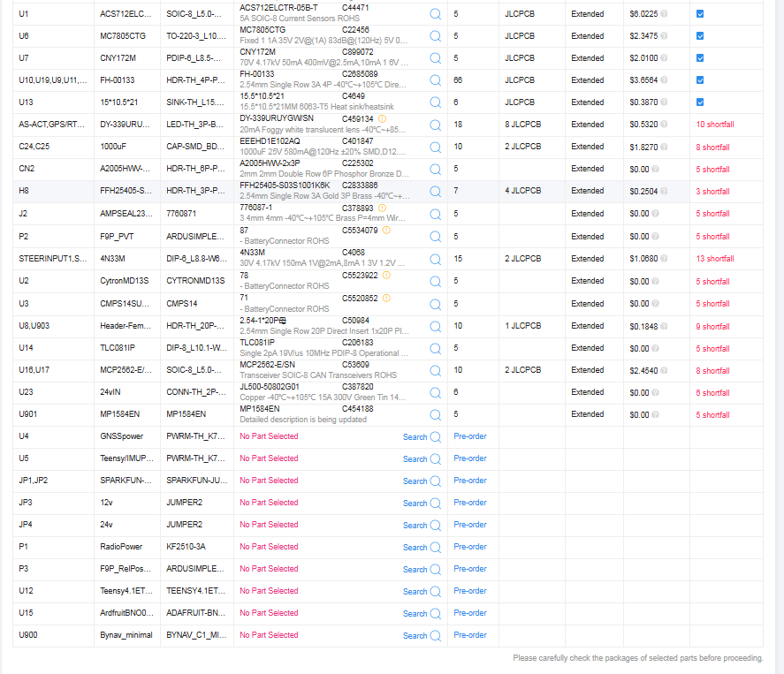Toggle the checkbox for U7 CNY172M
This screenshot has width=784, height=674.
click(x=700, y=58)
